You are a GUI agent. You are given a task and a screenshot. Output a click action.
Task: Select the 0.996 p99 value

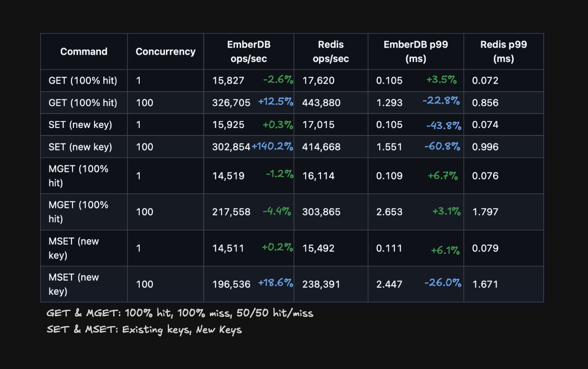[485, 147]
